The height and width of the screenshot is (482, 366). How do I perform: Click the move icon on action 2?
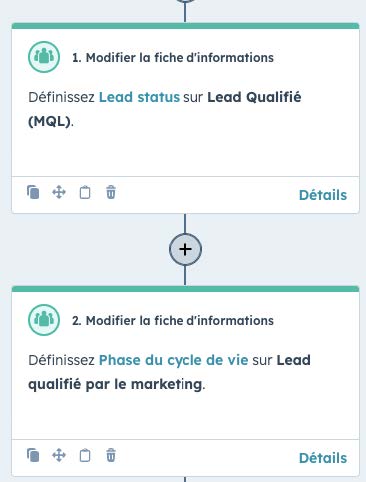[59, 455]
